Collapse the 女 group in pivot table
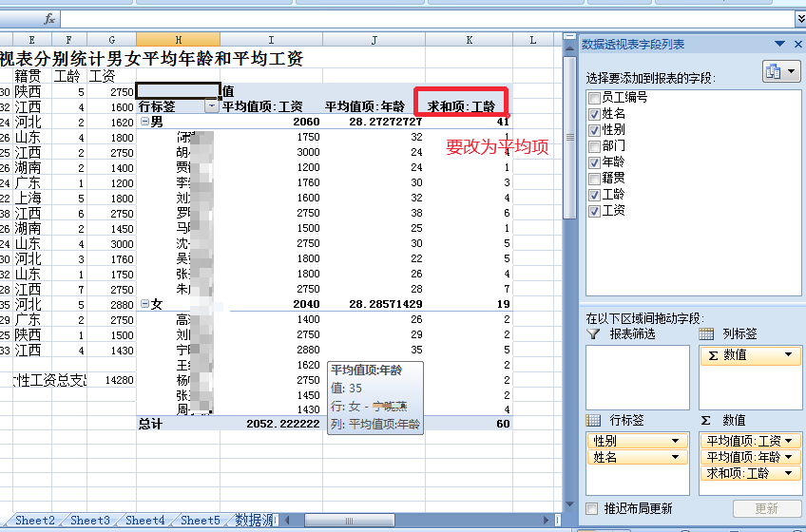The width and height of the screenshot is (806, 532). click(x=145, y=304)
